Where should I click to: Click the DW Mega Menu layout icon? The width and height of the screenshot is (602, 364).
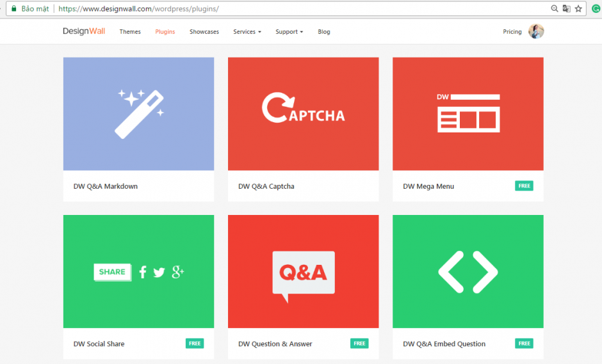point(468,113)
